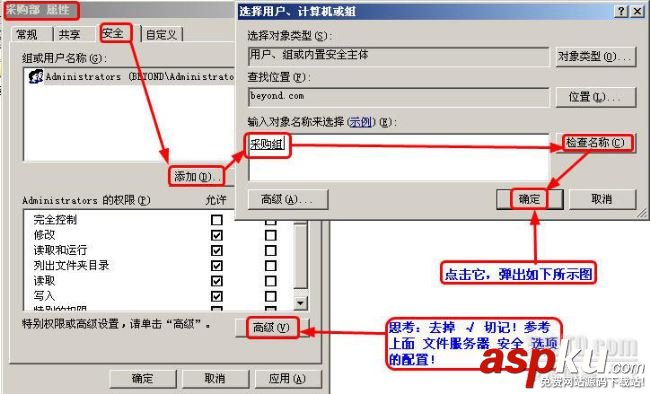
Task: Click the permissions list scroll-down arrow
Action: tap(301, 303)
